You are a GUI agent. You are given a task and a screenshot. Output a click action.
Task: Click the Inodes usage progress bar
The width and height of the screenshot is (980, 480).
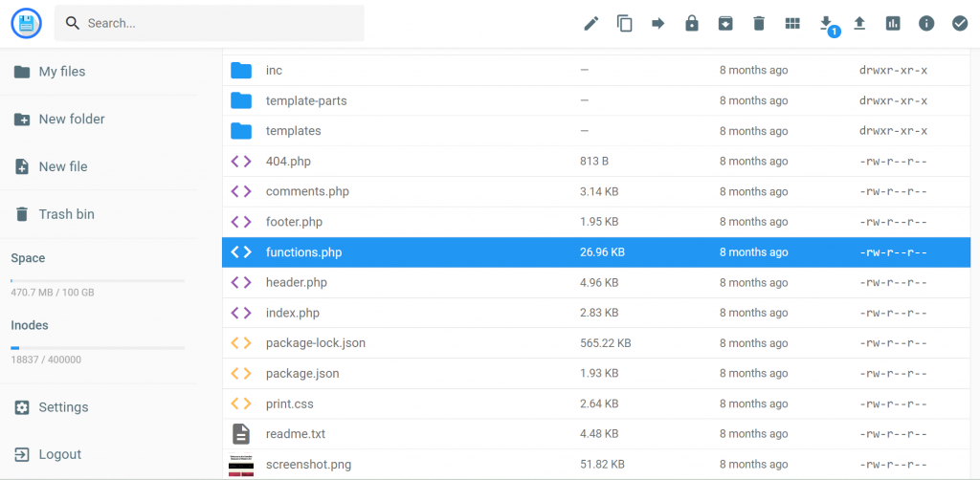point(98,348)
